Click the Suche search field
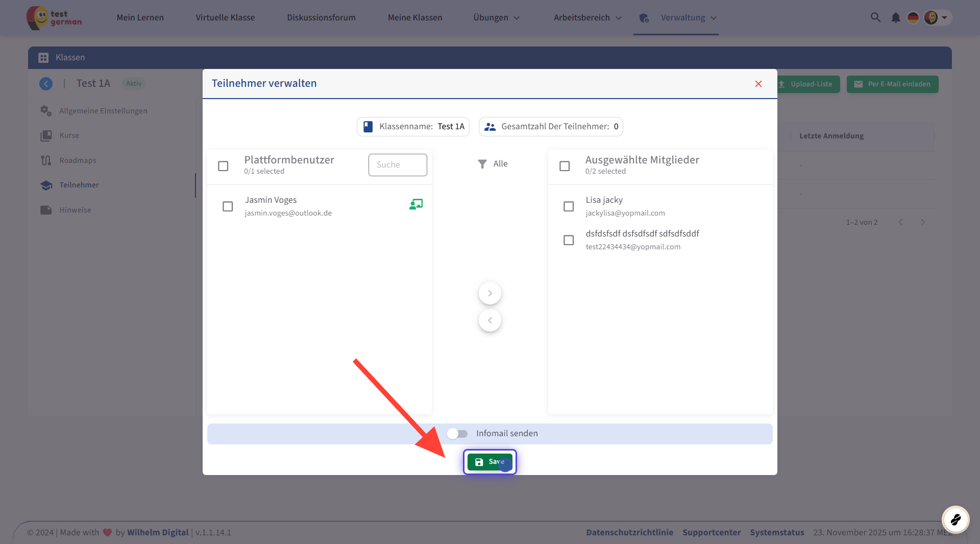The width and height of the screenshot is (980, 544). 398,165
